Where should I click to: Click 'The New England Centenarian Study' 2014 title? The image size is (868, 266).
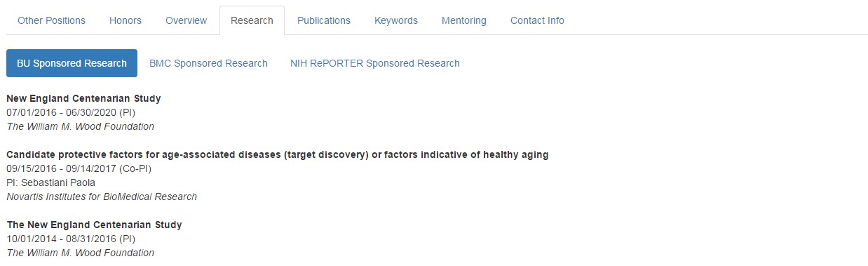pos(94,225)
